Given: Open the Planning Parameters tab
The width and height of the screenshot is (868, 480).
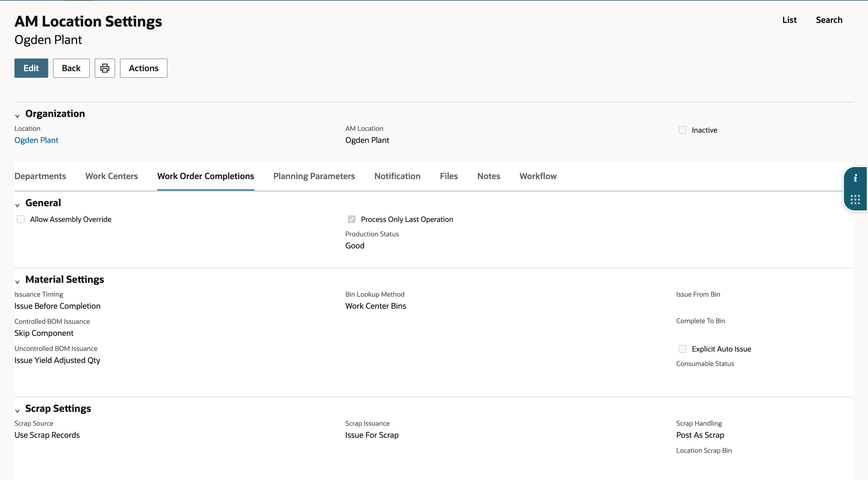Looking at the screenshot, I should [x=314, y=176].
